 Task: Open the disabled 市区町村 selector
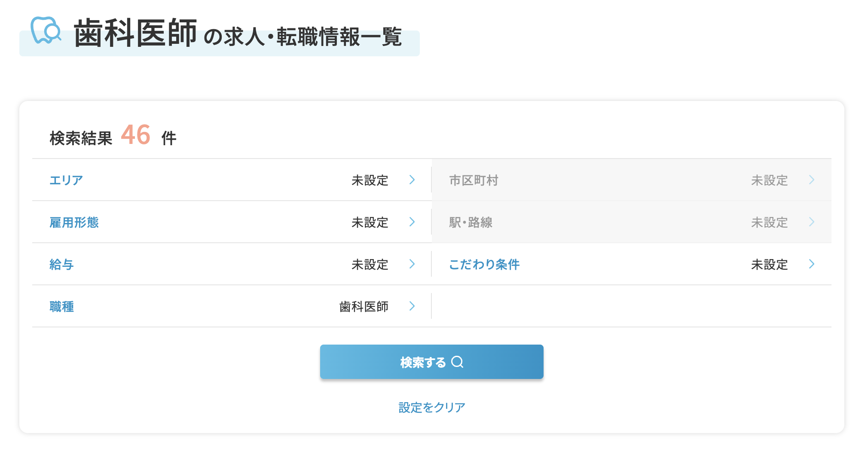pos(632,180)
